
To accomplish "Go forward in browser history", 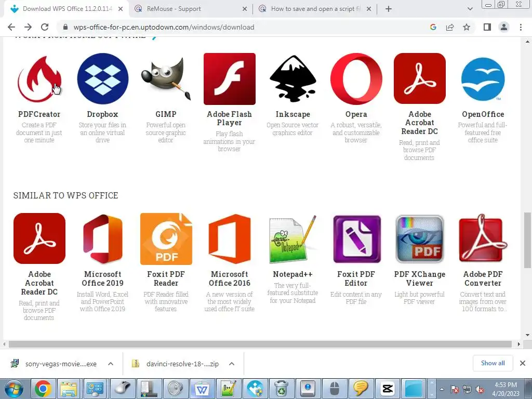I will point(28,27).
